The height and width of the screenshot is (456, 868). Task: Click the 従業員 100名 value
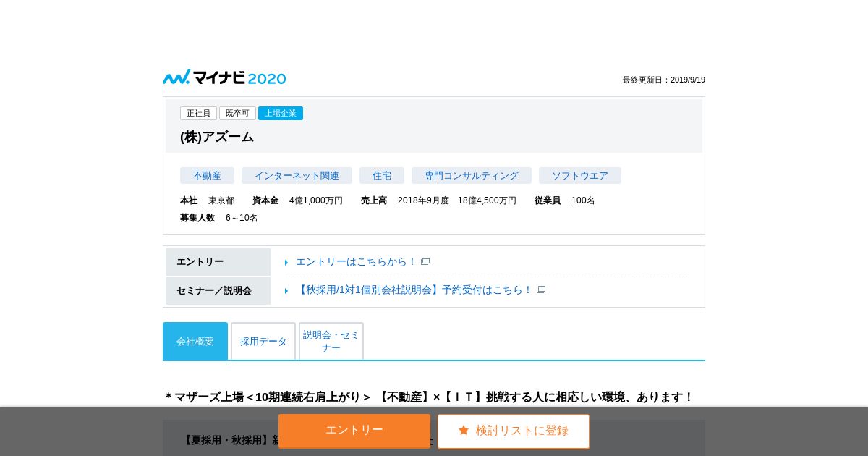583,200
